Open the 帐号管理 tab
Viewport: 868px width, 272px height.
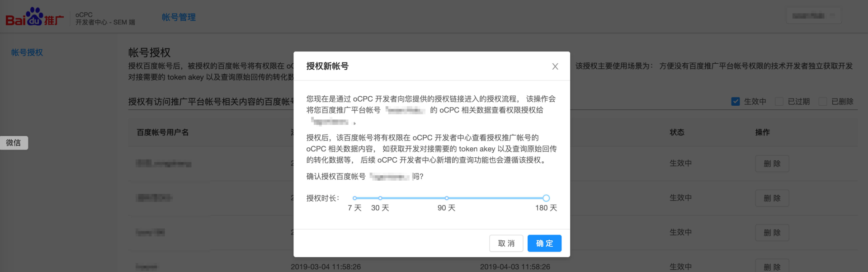pyautogui.click(x=179, y=17)
